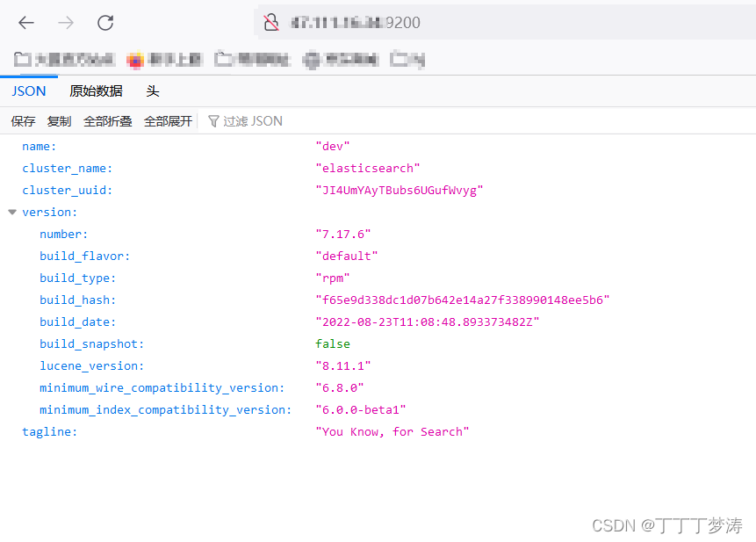
Task: Select the build_date key
Action: point(77,322)
